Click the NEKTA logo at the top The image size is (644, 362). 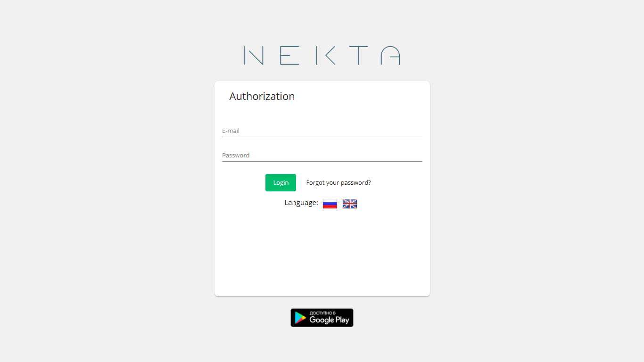click(x=322, y=56)
